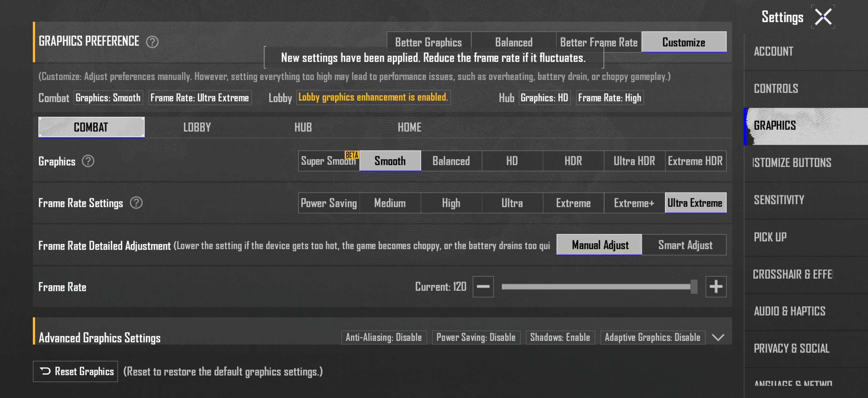Decrease frame rate with the minus button
The width and height of the screenshot is (868, 398).
tap(483, 287)
